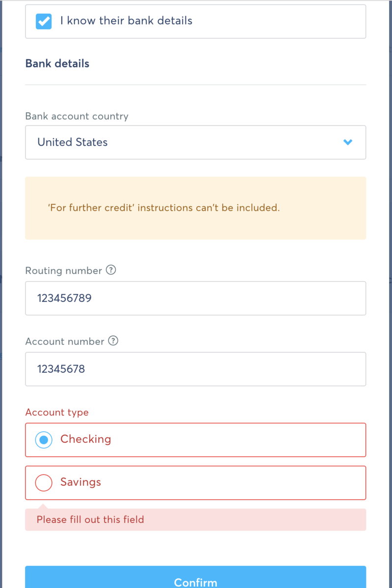Click the red 'Account type' label

pyautogui.click(x=57, y=413)
